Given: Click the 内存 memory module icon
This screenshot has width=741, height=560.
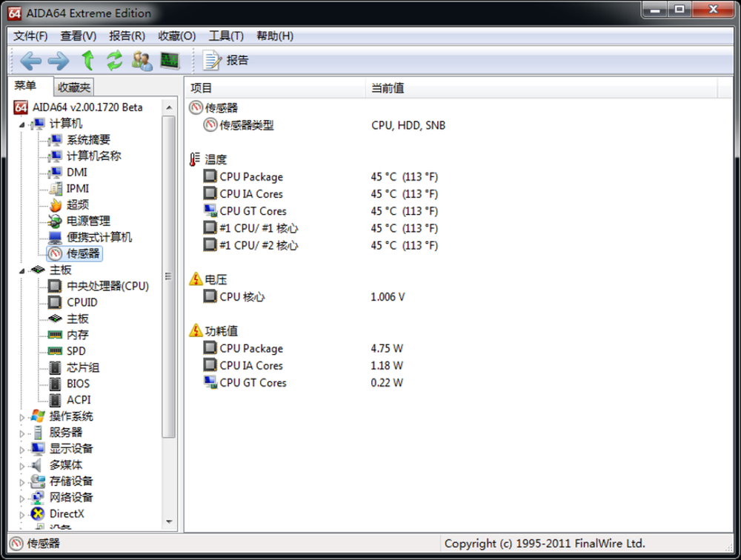Looking at the screenshot, I should 56,335.
